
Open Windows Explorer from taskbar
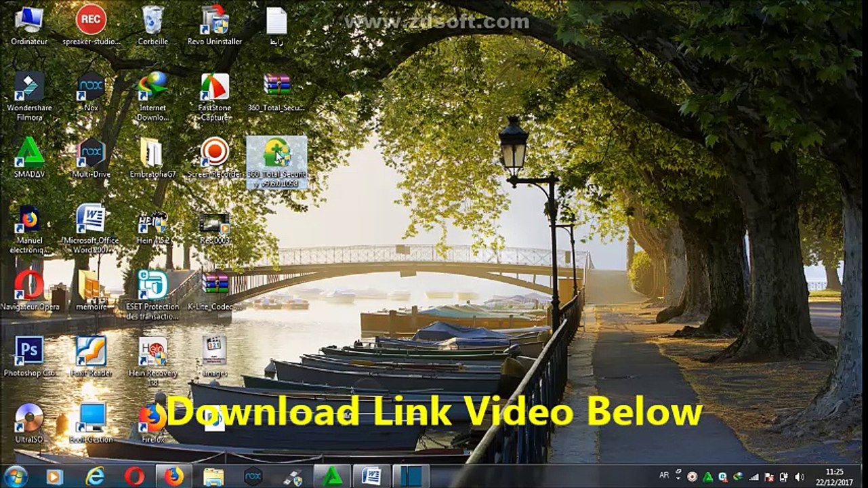click(213, 476)
